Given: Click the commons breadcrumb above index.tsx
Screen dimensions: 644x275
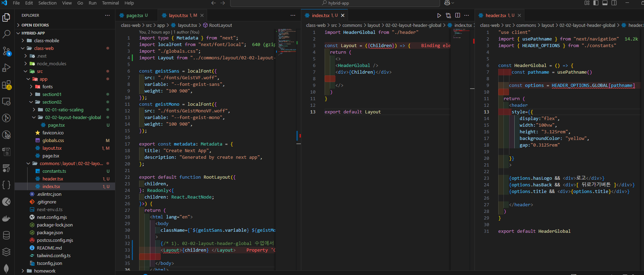Looking at the screenshot, I should [x=352, y=25].
